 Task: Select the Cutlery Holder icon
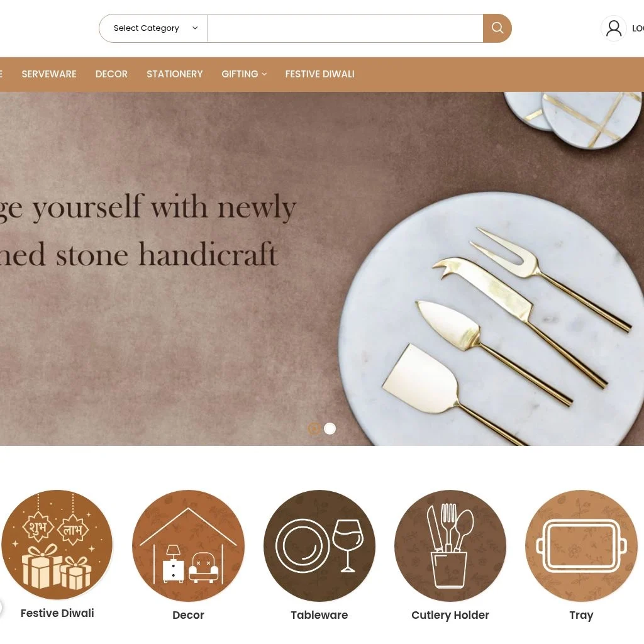(450, 545)
